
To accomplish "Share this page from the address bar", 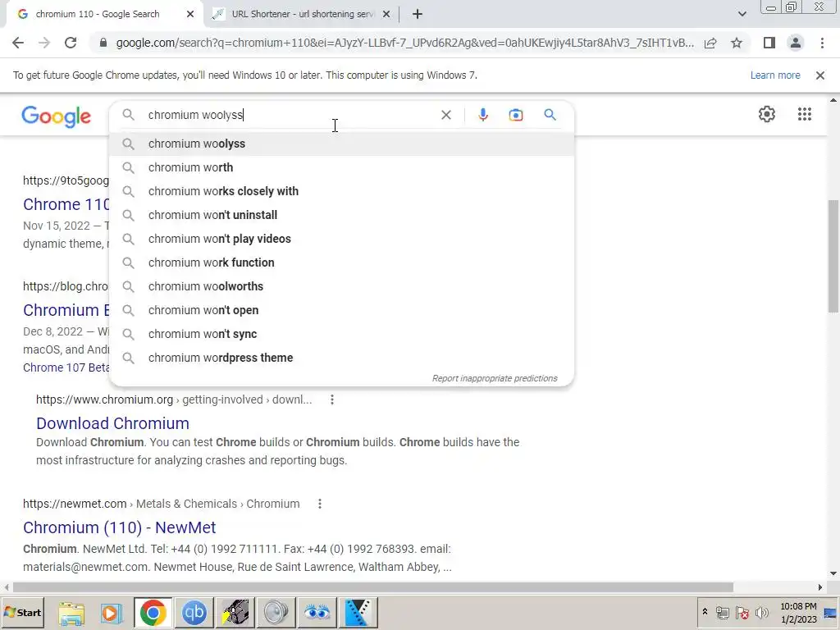I will (x=710, y=43).
